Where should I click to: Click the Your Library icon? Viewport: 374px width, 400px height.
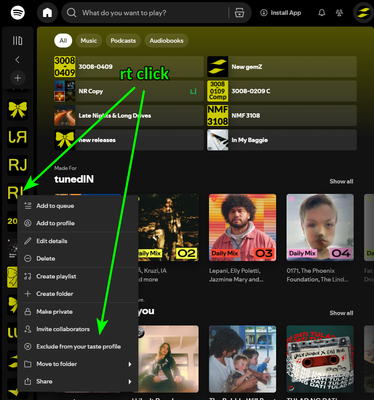[x=17, y=40]
